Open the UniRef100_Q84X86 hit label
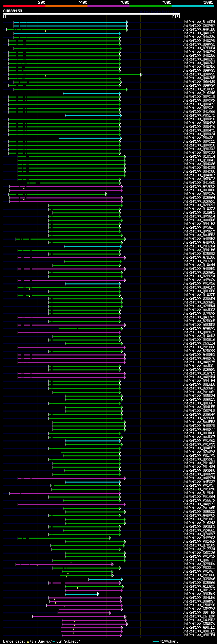This screenshot has width=217, height=644. [x=199, y=164]
